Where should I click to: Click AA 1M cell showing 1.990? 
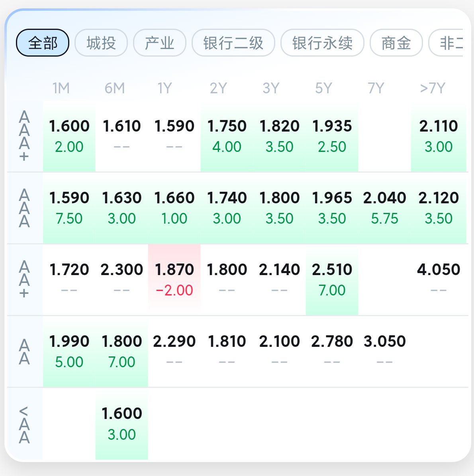pyautogui.click(x=69, y=351)
